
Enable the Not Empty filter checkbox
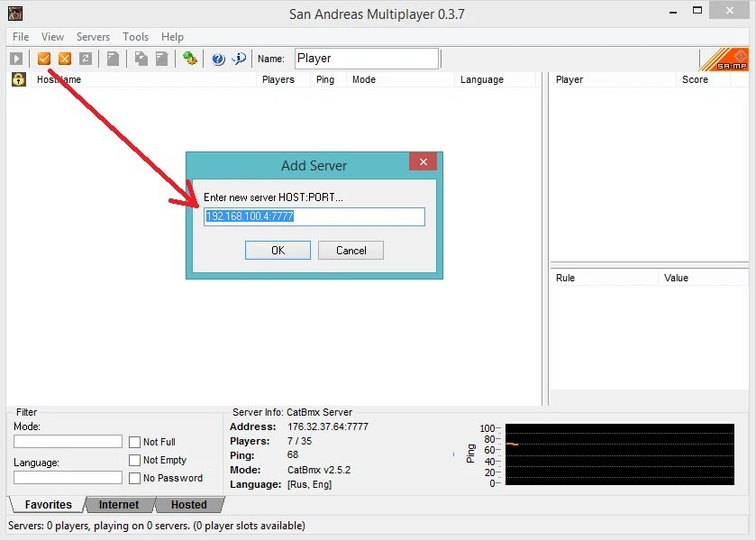[x=134, y=460]
